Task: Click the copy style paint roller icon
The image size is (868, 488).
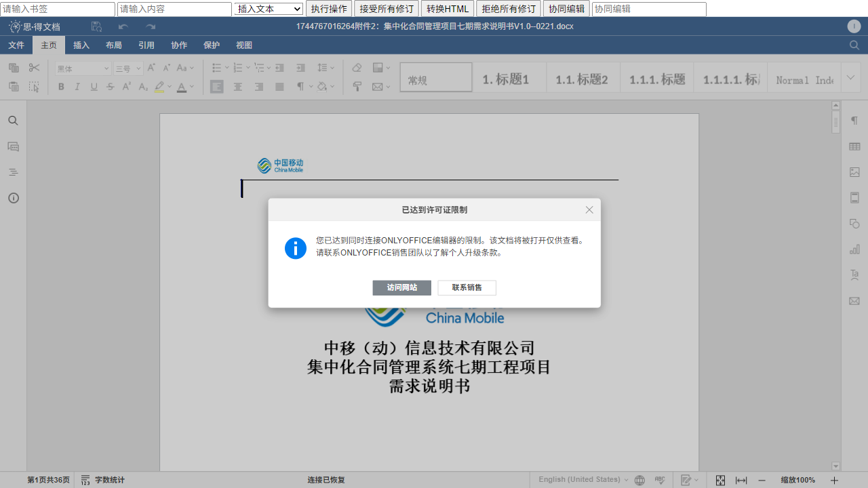Action: (x=357, y=87)
